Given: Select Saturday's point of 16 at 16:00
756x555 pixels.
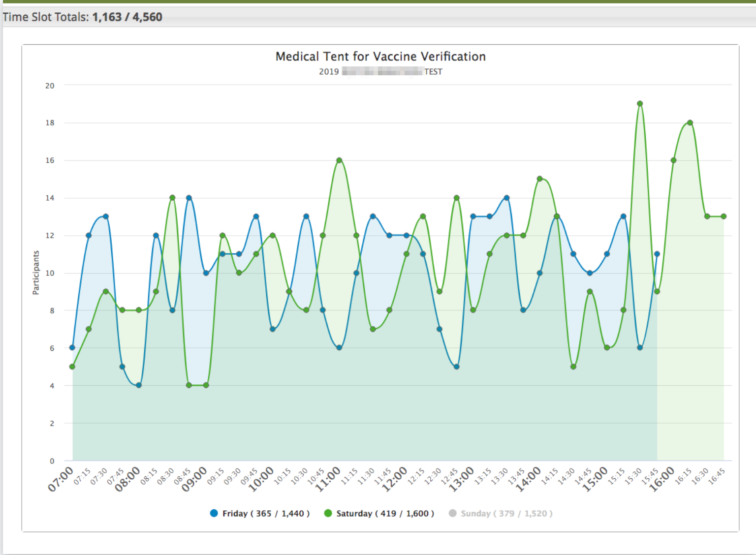Looking at the screenshot, I should pyautogui.click(x=673, y=160).
